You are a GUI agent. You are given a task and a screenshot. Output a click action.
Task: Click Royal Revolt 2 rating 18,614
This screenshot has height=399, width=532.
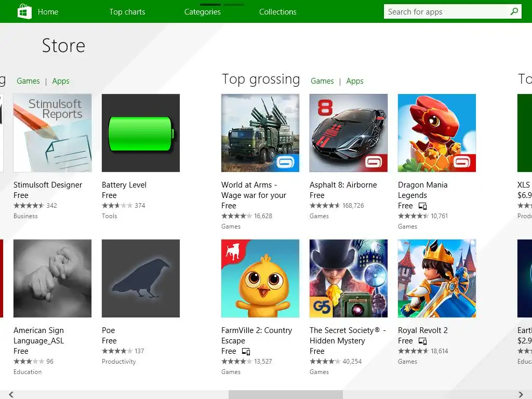(x=423, y=351)
